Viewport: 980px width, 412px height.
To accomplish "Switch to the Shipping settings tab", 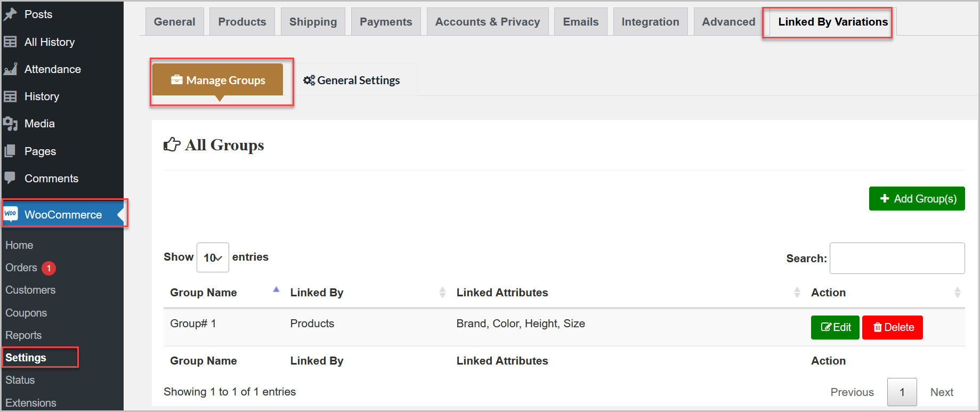I will [x=313, y=22].
